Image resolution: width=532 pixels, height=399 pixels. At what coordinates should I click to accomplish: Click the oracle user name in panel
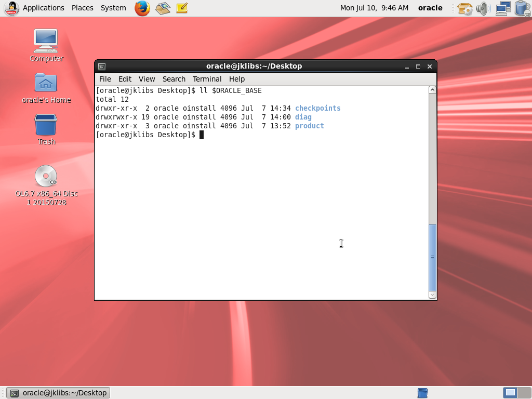430,8
